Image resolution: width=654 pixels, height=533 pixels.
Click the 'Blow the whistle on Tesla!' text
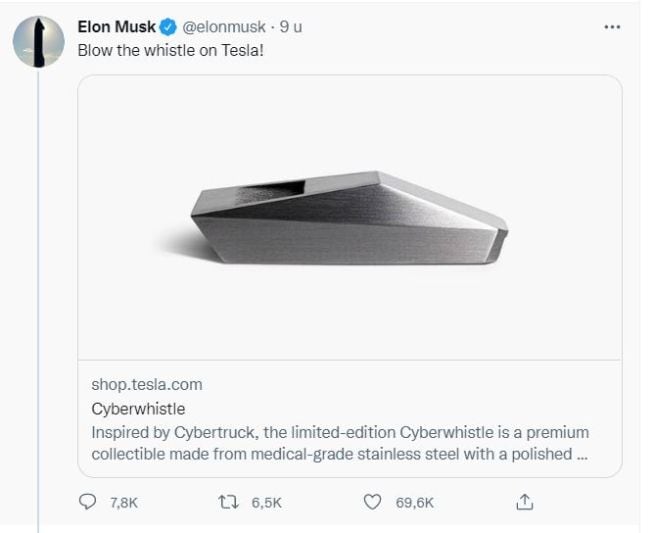(157, 49)
